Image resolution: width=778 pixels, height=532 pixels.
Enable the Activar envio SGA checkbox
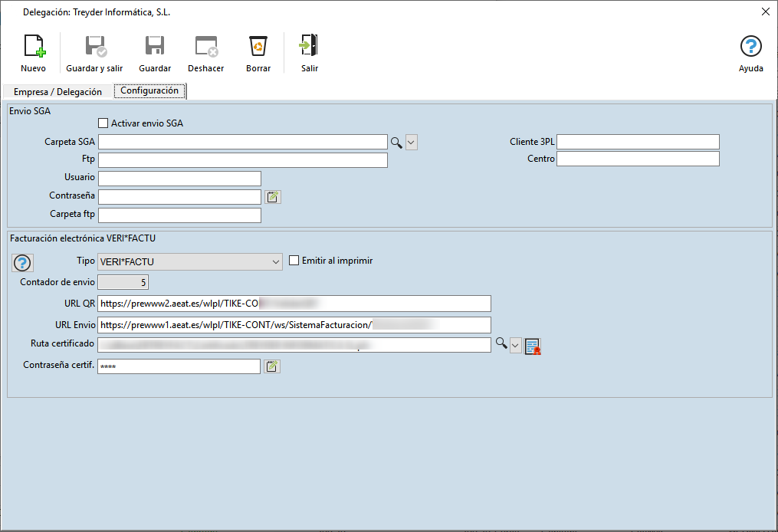(x=103, y=123)
